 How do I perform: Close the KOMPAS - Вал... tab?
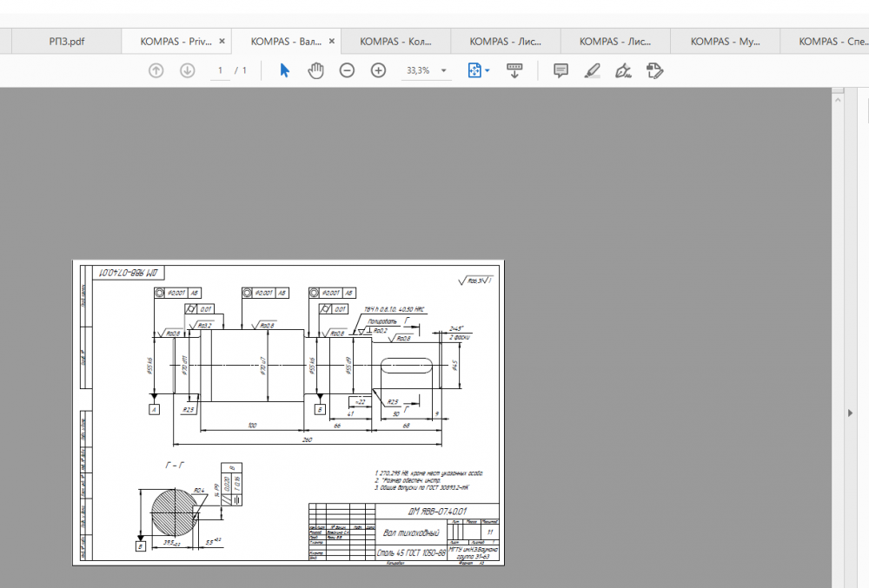coord(331,41)
